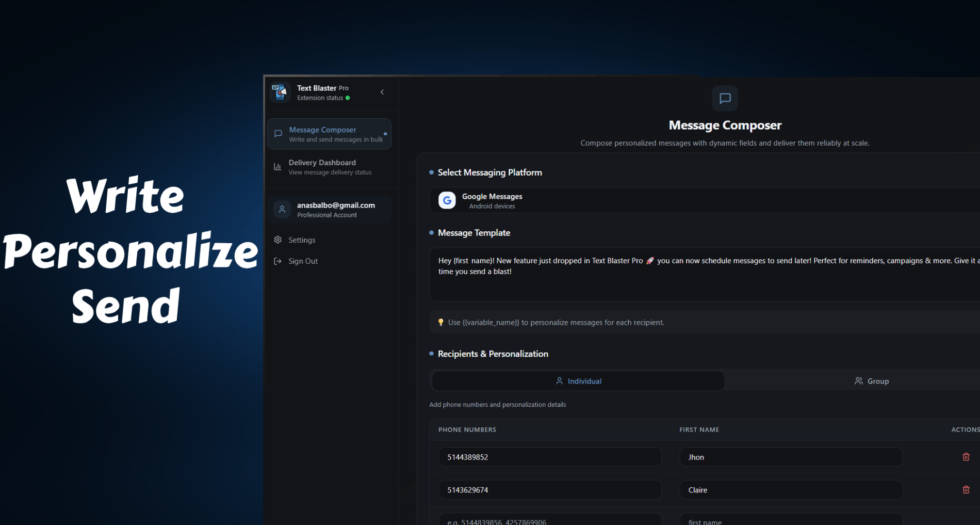This screenshot has height=525, width=980.
Task: Click the 'Add phone numbers and personalization details' text
Action: click(498, 405)
